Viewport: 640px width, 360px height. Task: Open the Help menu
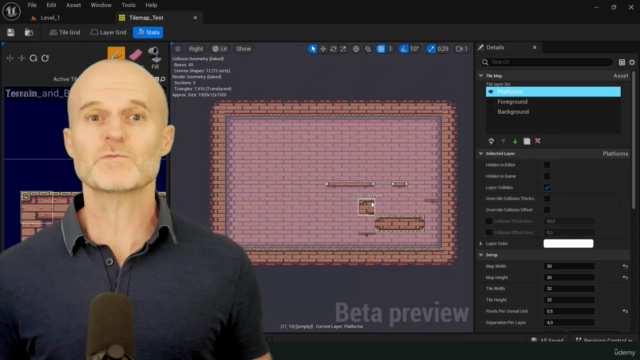tap(151, 5)
